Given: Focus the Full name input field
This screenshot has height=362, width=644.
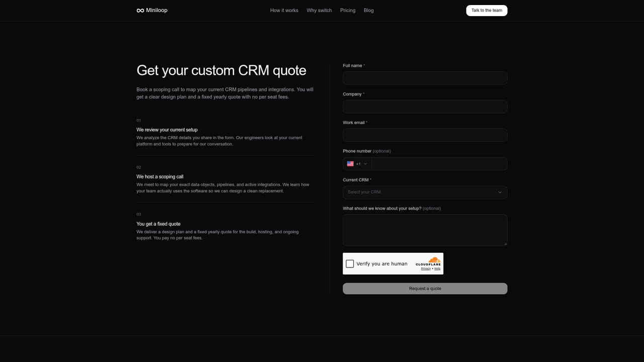Looking at the screenshot, I should (425, 78).
